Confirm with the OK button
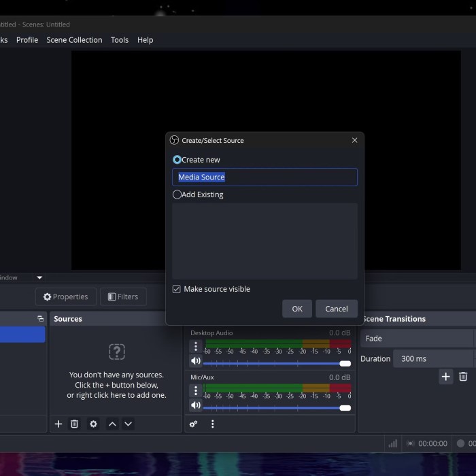Viewport: 476px width, 476px height. (297, 309)
